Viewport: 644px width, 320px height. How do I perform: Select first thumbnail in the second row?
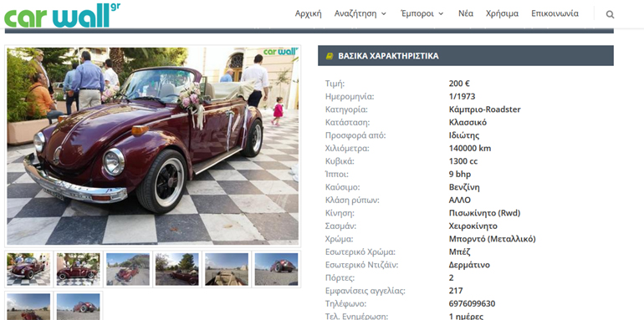pos(28,306)
